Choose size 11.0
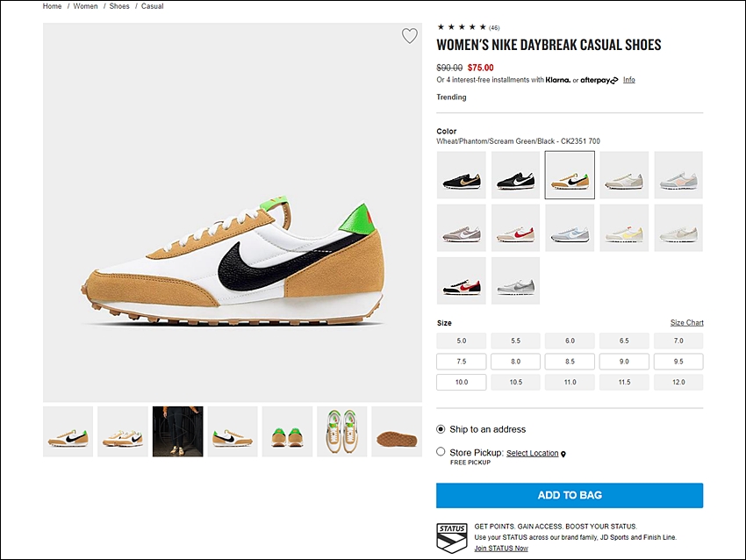Image resolution: width=746 pixels, height=560 pixels. pyautogui.click(x=570, y=382)
